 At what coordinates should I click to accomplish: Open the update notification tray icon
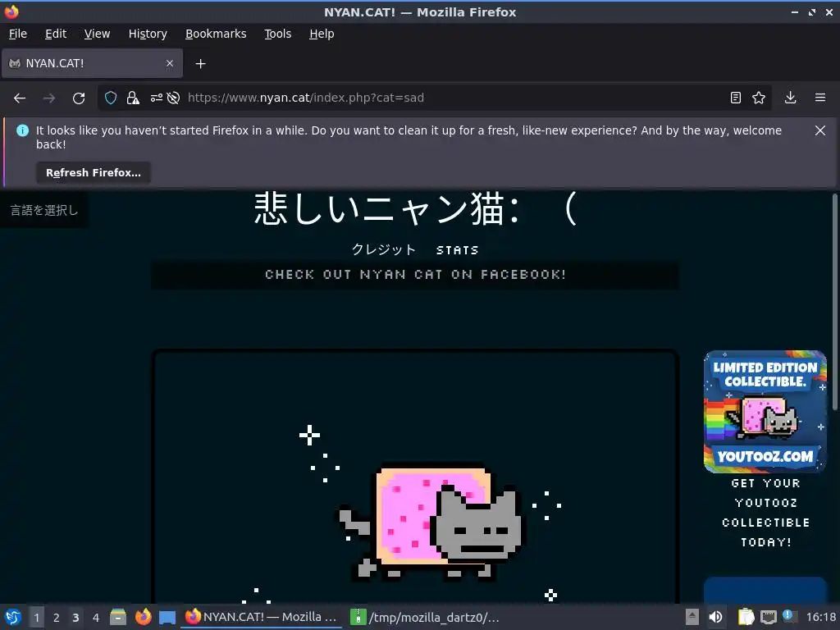787,615
